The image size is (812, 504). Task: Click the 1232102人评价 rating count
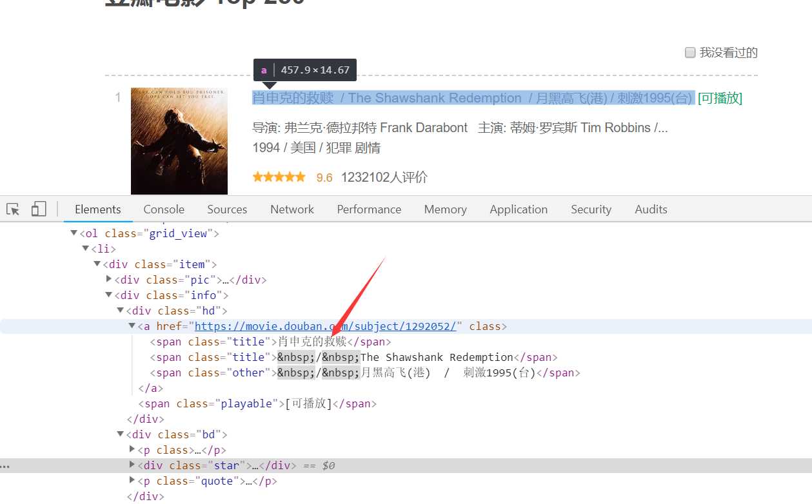[384, 177]
